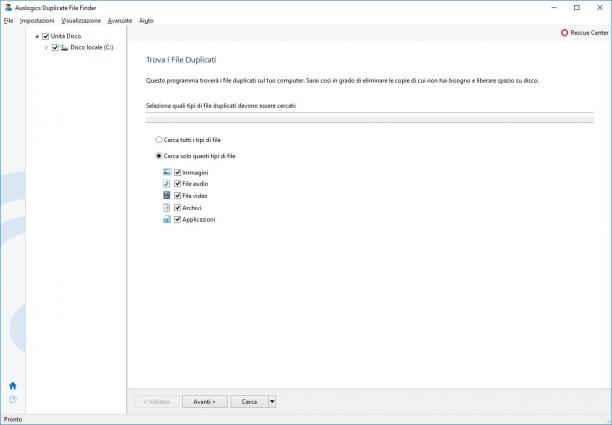Uncheck the Disco locale (C:) checkbox
Image resolution: width=612 pixels, height=425 pixels.
[x=55, y=48]
